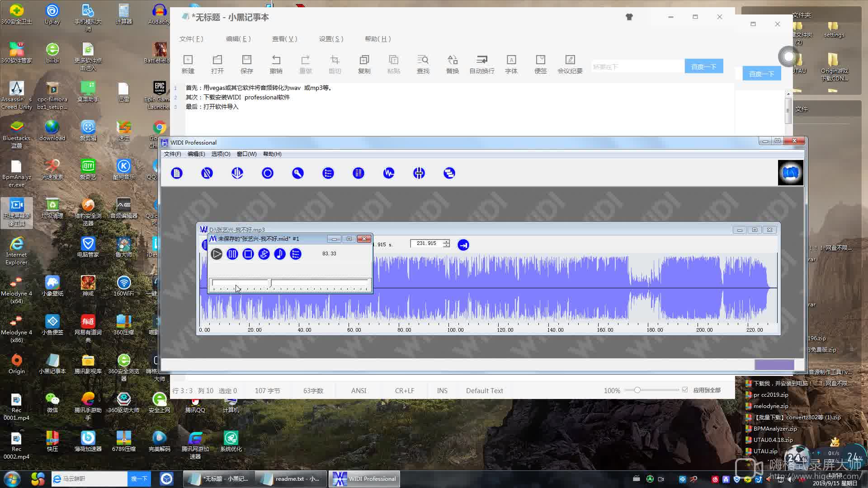Switch to readme.txt in taskbar

291,479
